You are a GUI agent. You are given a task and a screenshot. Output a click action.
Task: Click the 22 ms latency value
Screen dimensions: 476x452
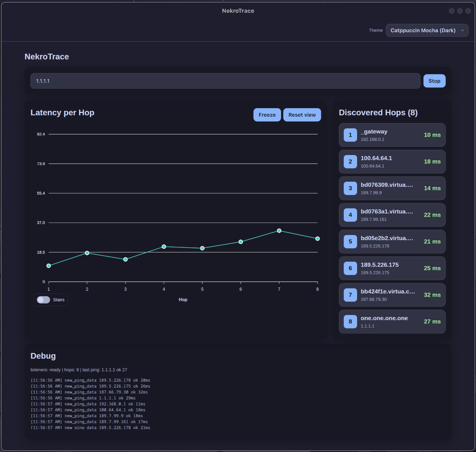tap(432, 215)
